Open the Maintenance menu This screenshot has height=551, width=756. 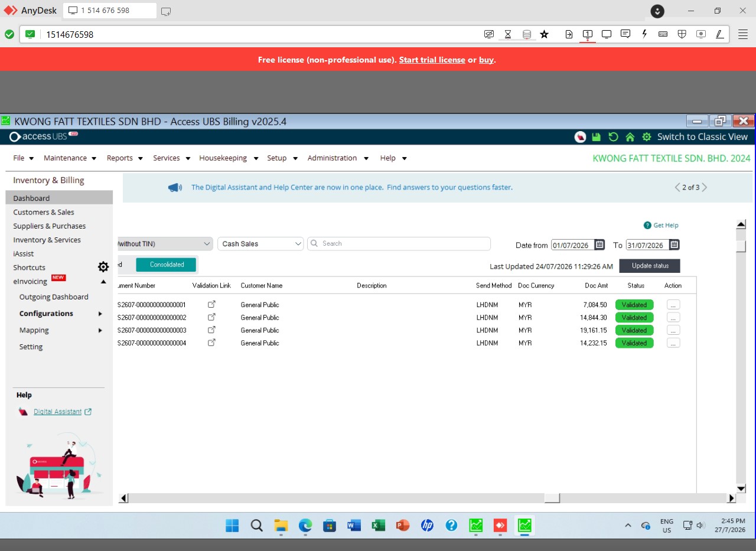(x=70, y=158)
